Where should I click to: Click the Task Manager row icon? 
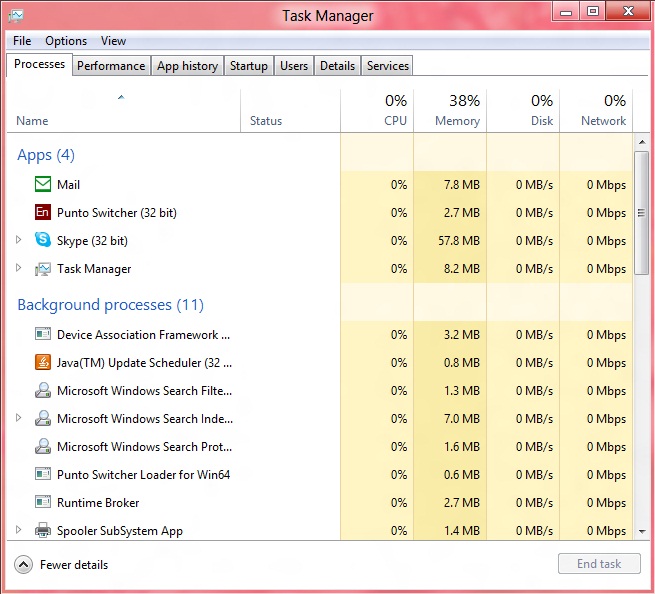[x=43, y=269]
